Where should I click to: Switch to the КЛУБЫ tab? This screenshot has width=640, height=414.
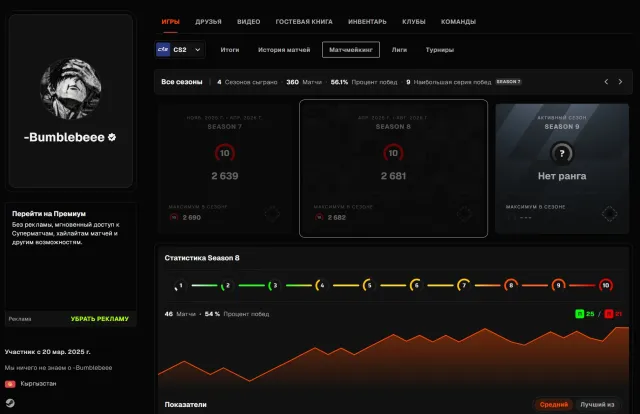[413, 22]
